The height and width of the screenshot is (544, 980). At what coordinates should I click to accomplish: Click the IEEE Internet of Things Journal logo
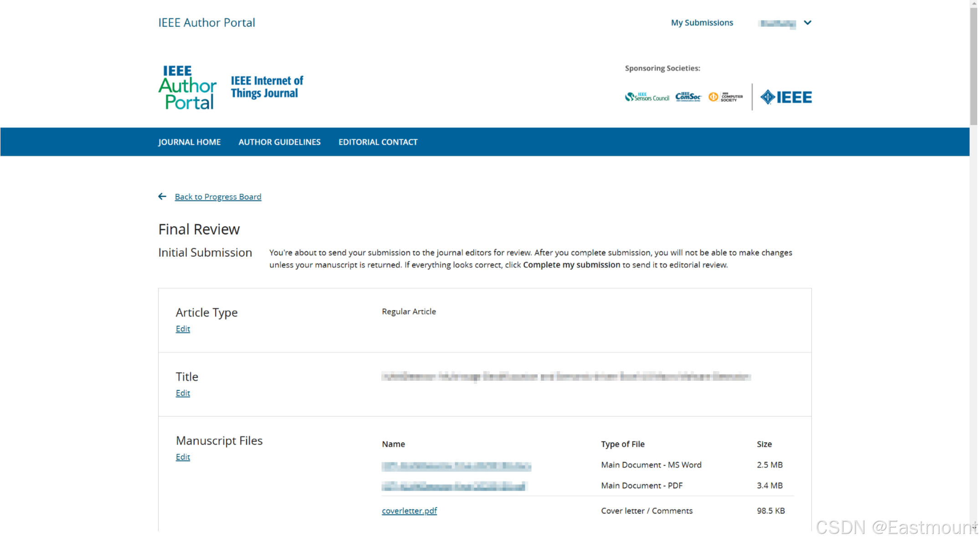pos(267,87)
